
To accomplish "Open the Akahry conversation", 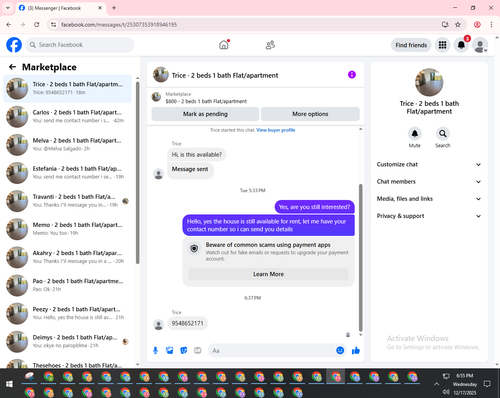I will click(x=68, y=257).
